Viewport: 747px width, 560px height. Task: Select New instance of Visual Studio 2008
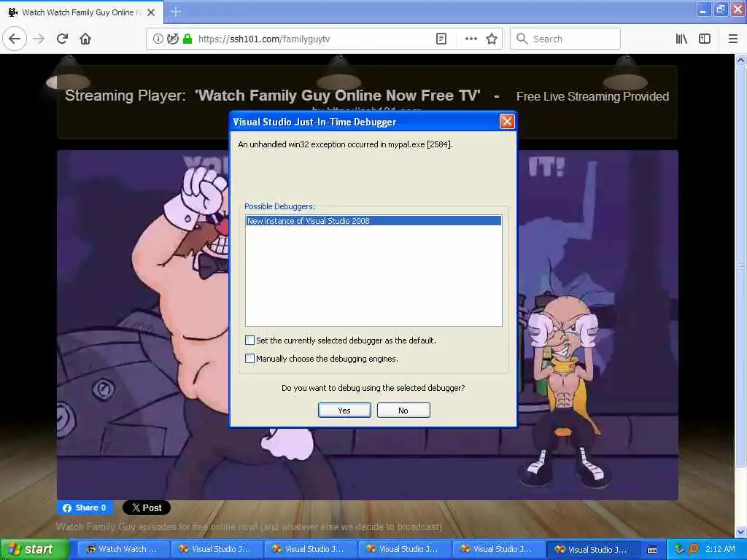tap(373, 221)
